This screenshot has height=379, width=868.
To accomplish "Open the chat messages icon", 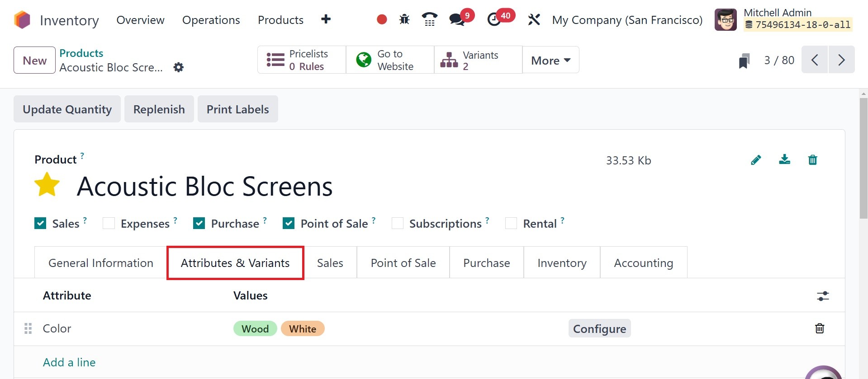I will click(457, 20).
